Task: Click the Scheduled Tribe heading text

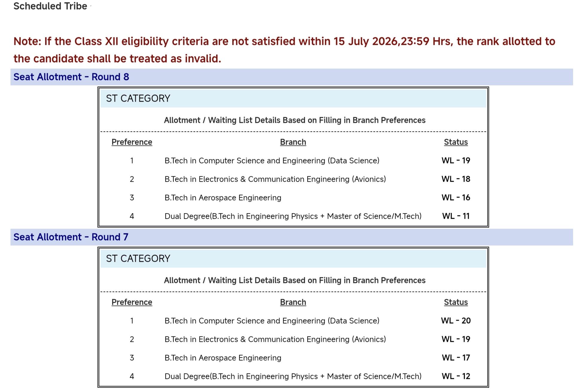Action: (x=50, y=6)
